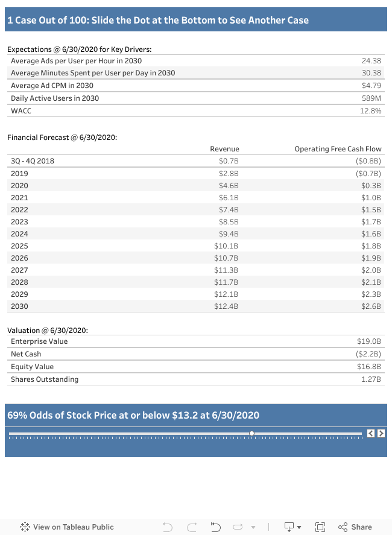Click the Share text button

pos(361,527)
